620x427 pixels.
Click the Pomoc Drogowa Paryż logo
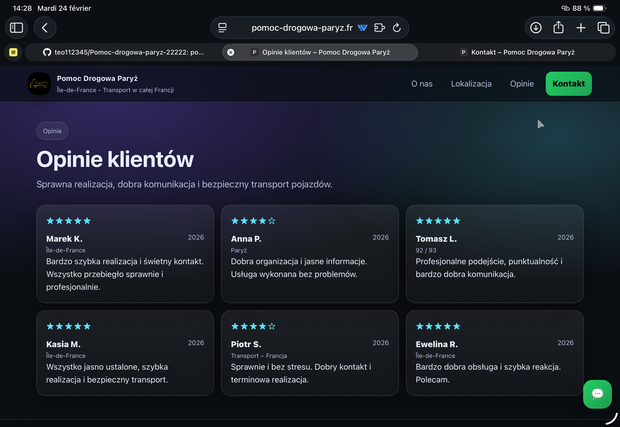point(39,84)
